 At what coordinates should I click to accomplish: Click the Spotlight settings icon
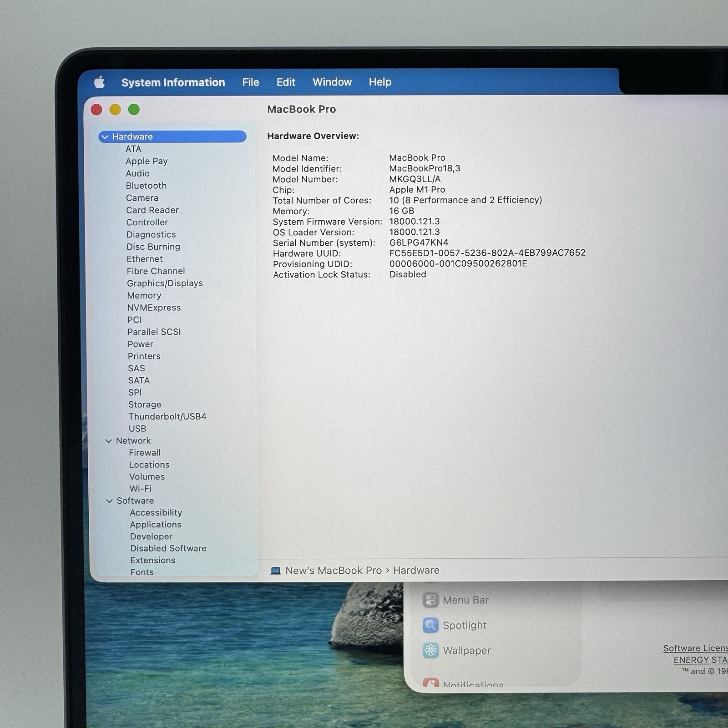pos(430,625)
